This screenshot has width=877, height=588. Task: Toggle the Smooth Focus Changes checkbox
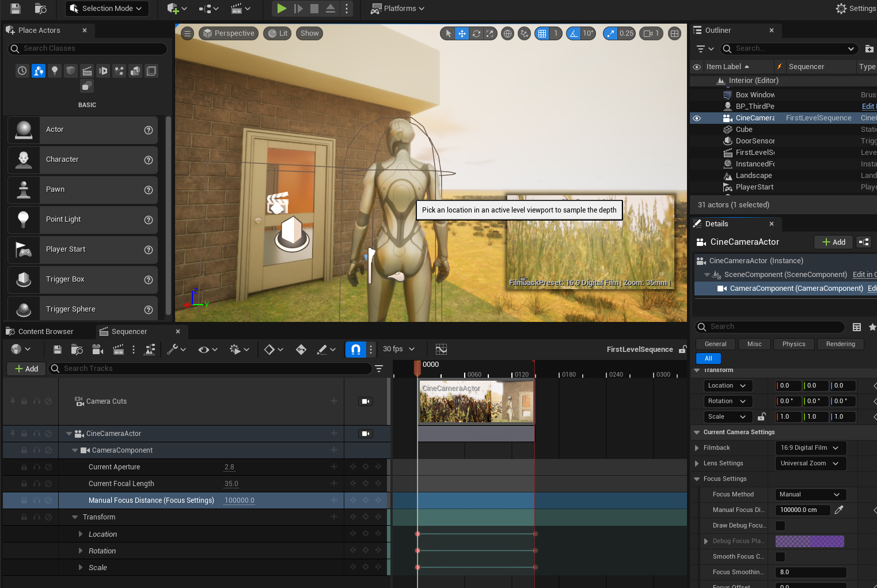[780, 557]
